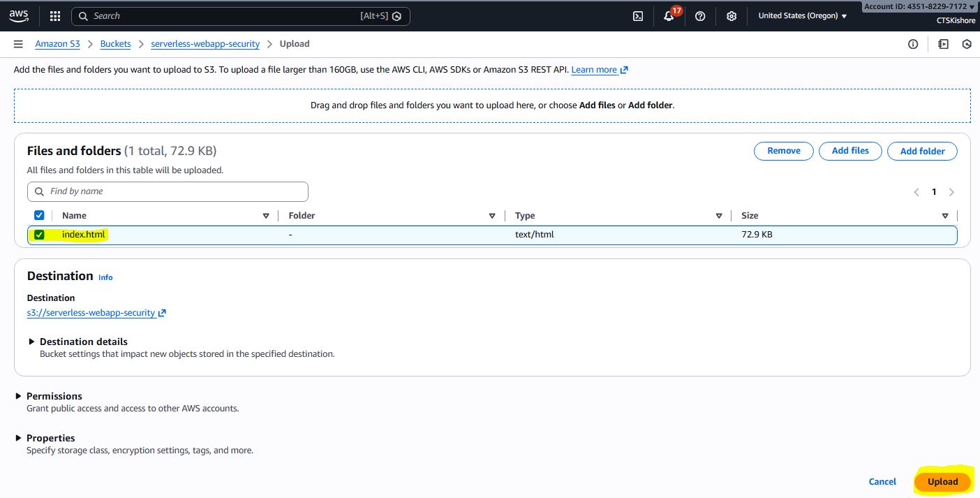Screen dimensions: 980x498
Task: Toggle the left hamburger navigation menu
Action: [x=18, y=44]
